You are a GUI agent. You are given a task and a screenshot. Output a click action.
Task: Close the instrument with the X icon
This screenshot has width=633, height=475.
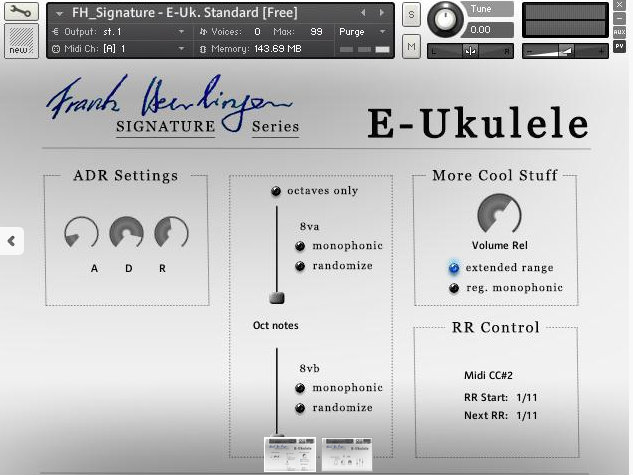[619, 5]
